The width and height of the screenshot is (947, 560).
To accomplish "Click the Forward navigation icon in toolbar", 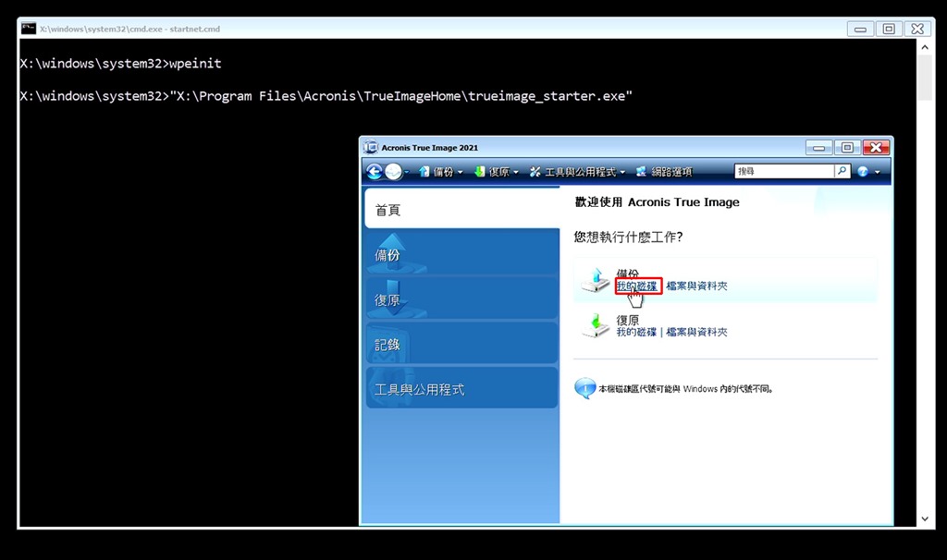I will 394,172.
